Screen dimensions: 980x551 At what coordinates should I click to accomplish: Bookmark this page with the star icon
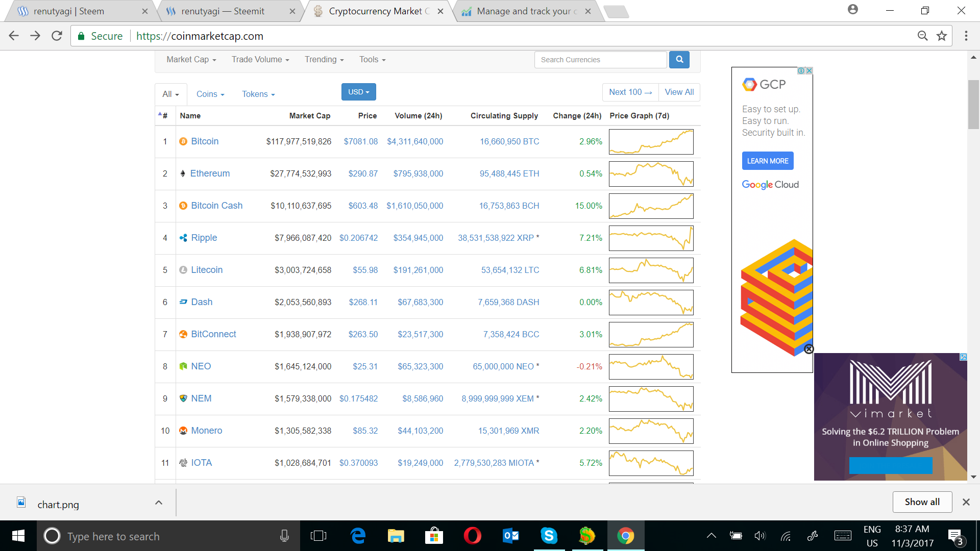click(942, 36)
